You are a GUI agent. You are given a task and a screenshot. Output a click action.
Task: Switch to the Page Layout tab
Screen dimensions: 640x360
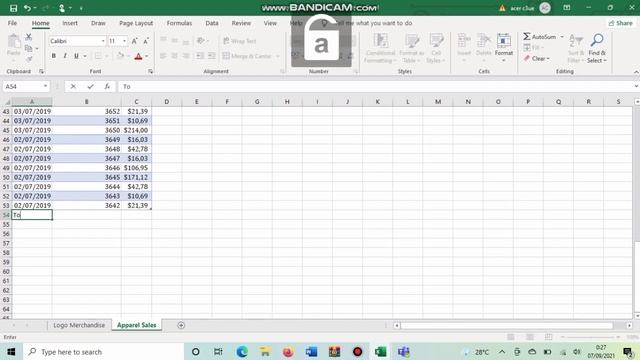[x=136, y=23]
